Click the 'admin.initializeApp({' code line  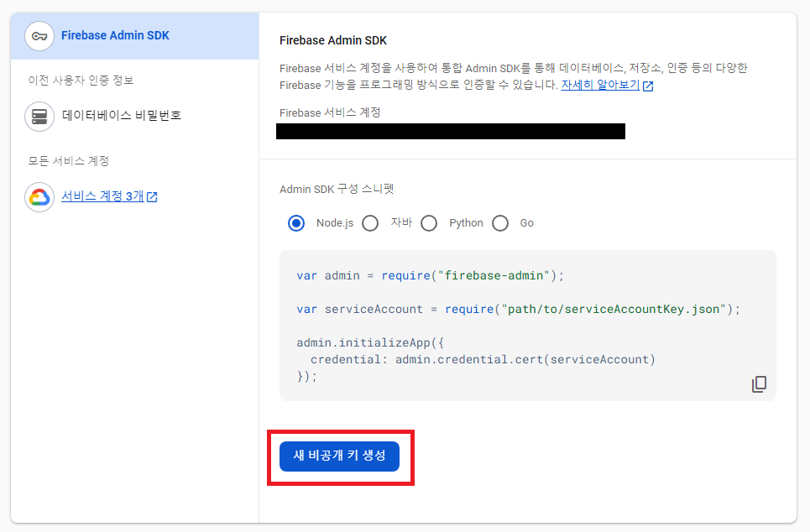[370, 342]
